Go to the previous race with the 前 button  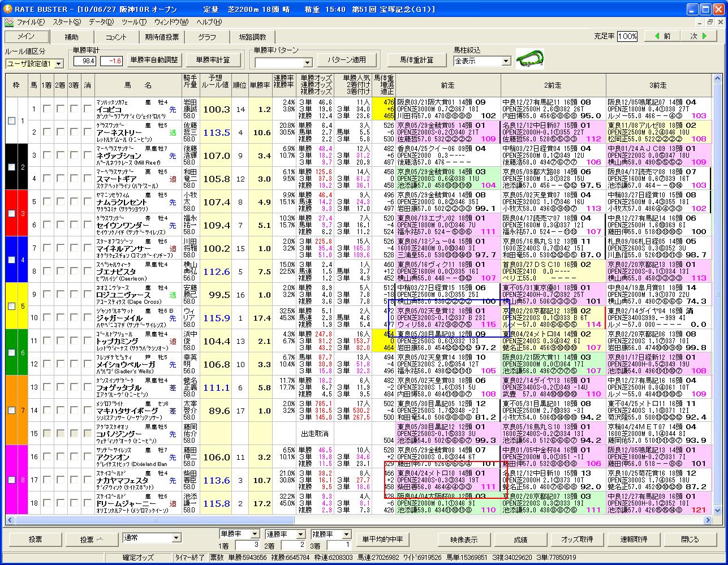coord(662,36)
